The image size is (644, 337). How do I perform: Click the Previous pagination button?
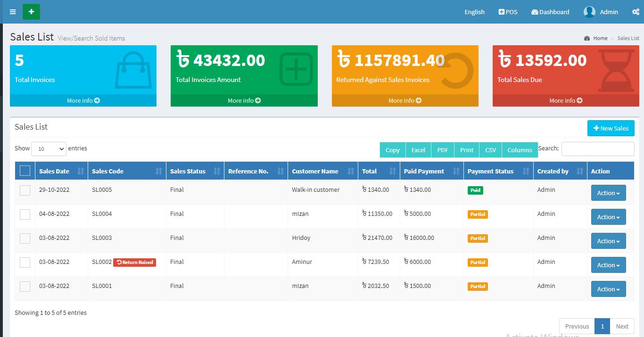(x=577, y=326)
